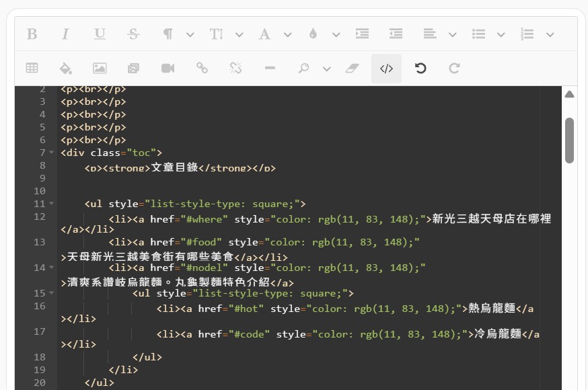
Task: Click the scrollbar up arrow
Action: point(569,94)
